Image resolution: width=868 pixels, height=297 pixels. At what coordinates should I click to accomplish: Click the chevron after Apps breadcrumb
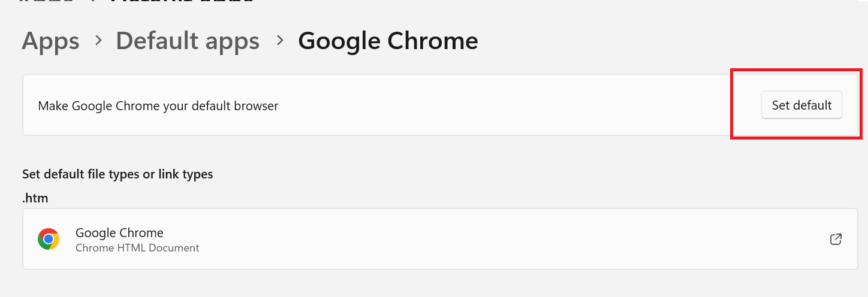pos(98,41)
